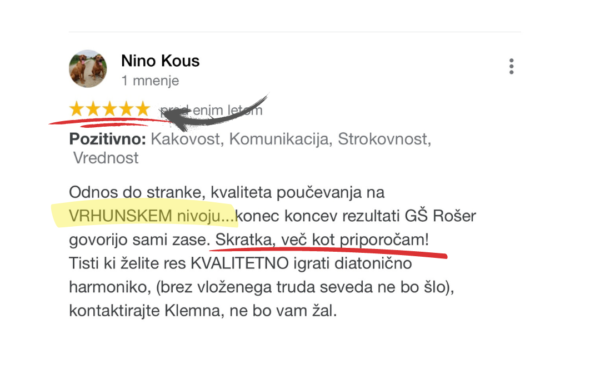Click the 'pred enim letom' timestamp
600x369 pixels.
tap(211, 111)
